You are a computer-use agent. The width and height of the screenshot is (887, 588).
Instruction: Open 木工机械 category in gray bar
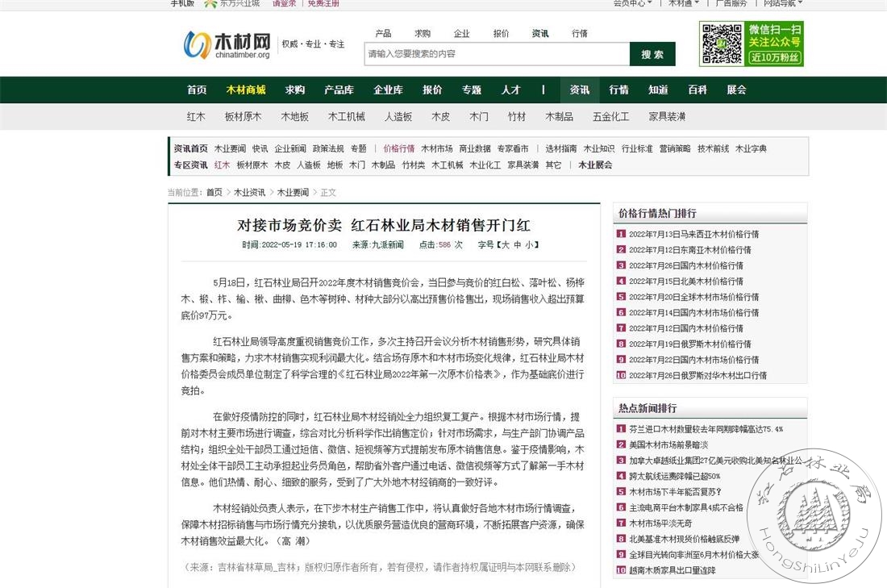click(346, 117)
